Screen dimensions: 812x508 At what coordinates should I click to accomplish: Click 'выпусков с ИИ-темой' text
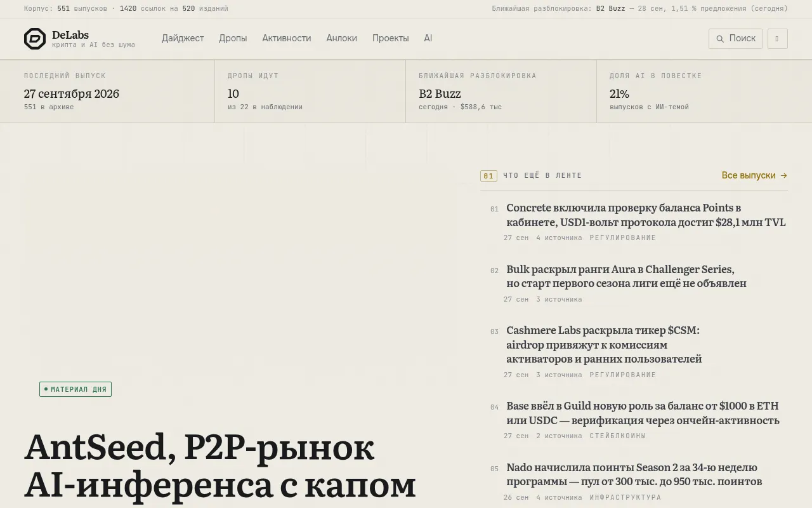coord(649,107)
